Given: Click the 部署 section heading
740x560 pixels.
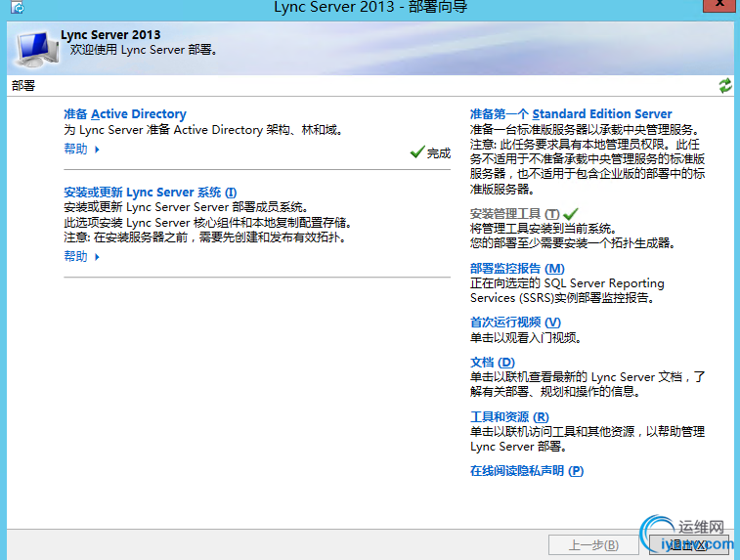Looking at the screenshot, I should click(x=23, y=85).
